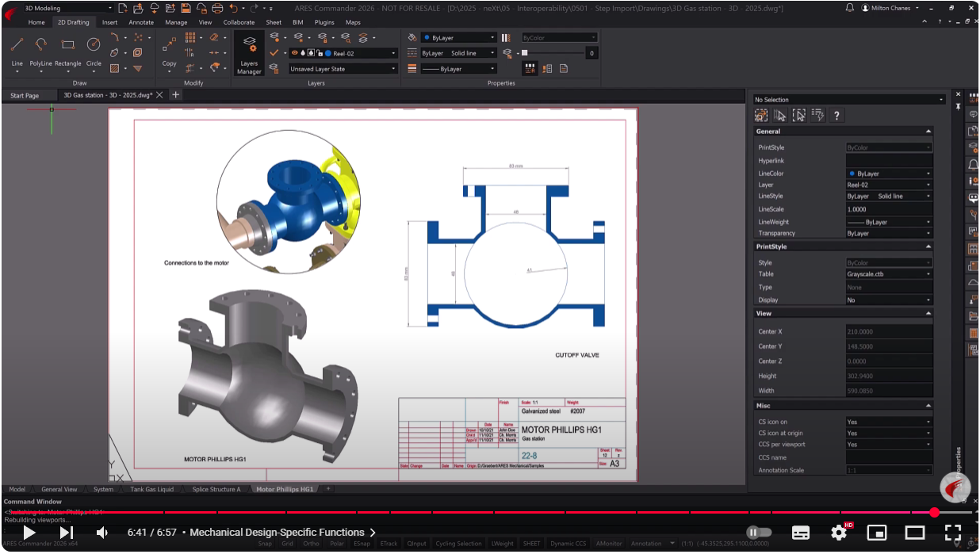Toggle LWeight display
This screenshot has height=554, width=980.
click(502, 544)
